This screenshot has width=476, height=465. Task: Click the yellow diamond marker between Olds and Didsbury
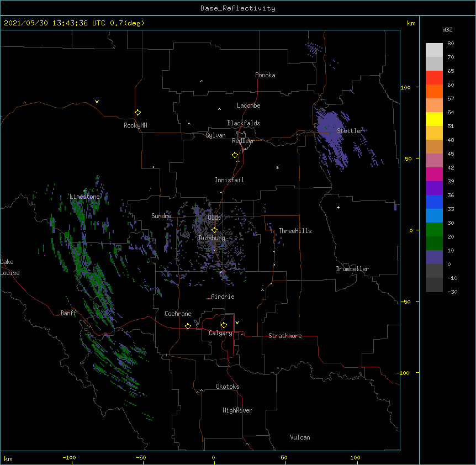tap(214, 230)
